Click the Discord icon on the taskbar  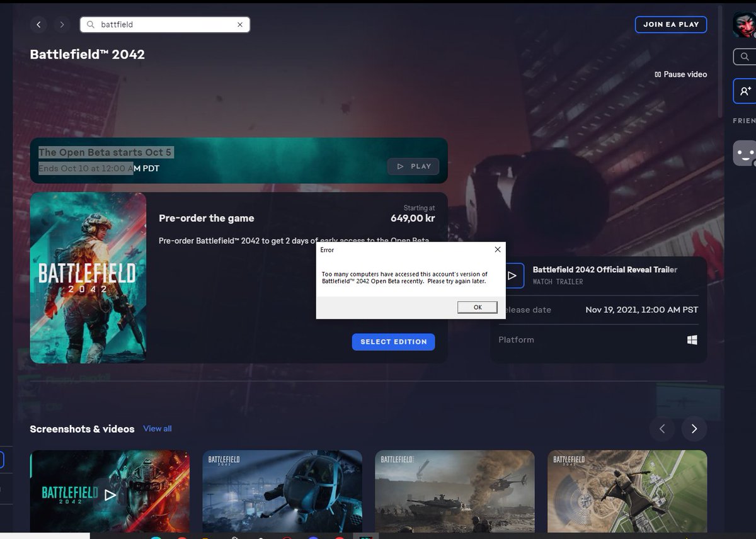point(312,536)
